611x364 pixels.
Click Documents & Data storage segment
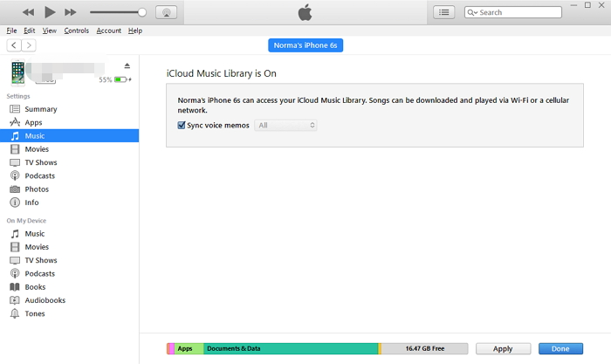(x=291, y=348)
